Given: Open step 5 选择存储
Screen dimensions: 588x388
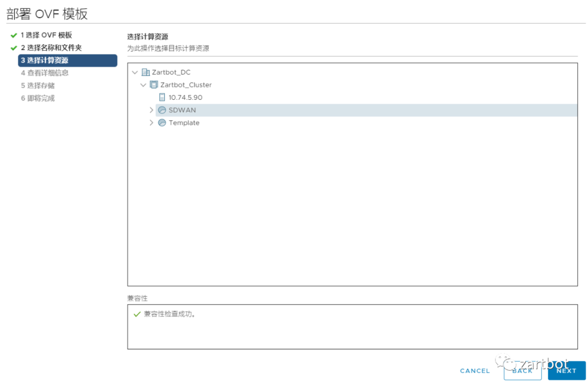Looking at the screenshot, I should coord(38,86).
